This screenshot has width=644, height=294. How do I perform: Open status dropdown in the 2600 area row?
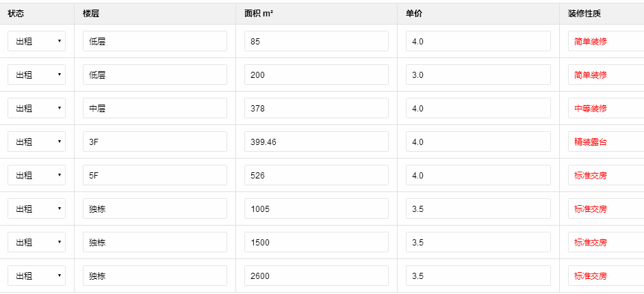pos(37,276)
